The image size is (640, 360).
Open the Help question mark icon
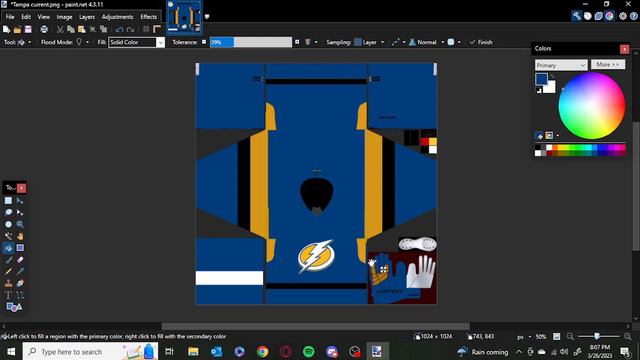pyautogui.click(x=633, y=16)
